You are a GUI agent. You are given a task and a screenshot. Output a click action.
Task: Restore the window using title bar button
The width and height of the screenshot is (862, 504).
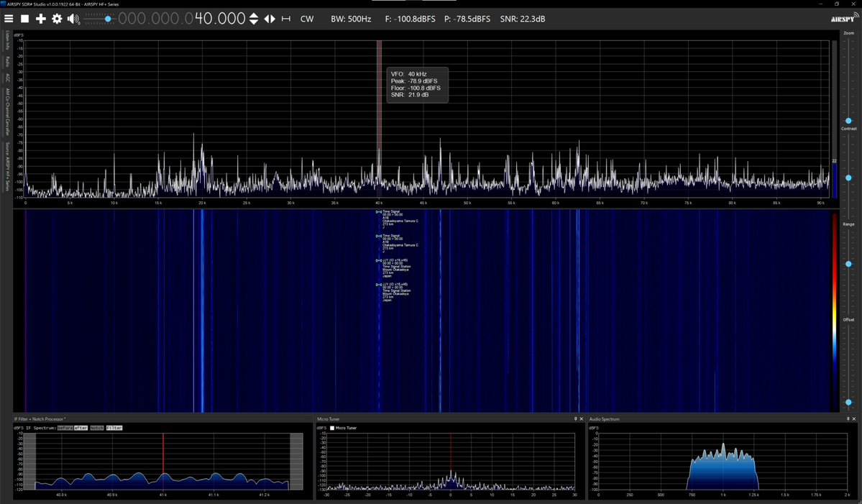pos(836,4)
